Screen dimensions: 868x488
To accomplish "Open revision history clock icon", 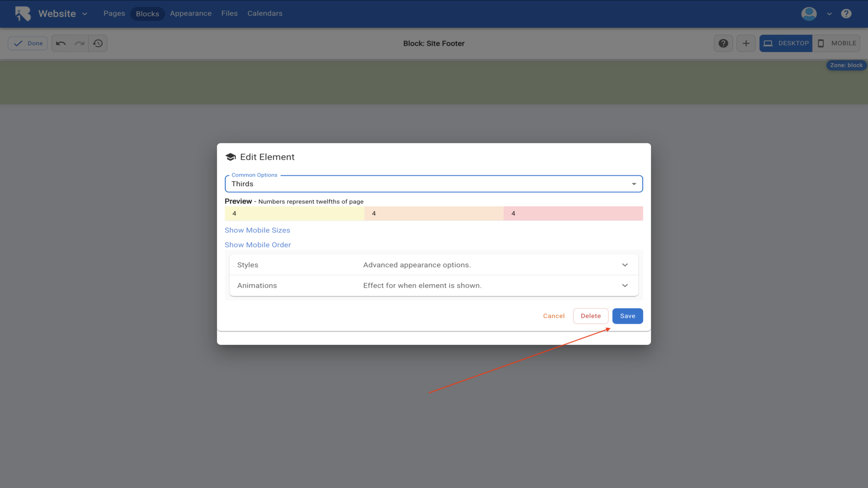I will click(98, 43).
